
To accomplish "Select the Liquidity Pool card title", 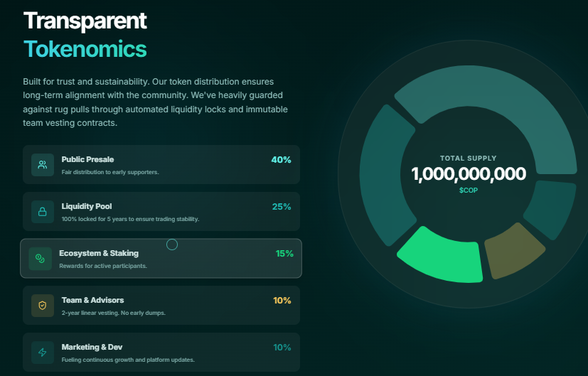I will coord(87,206).
